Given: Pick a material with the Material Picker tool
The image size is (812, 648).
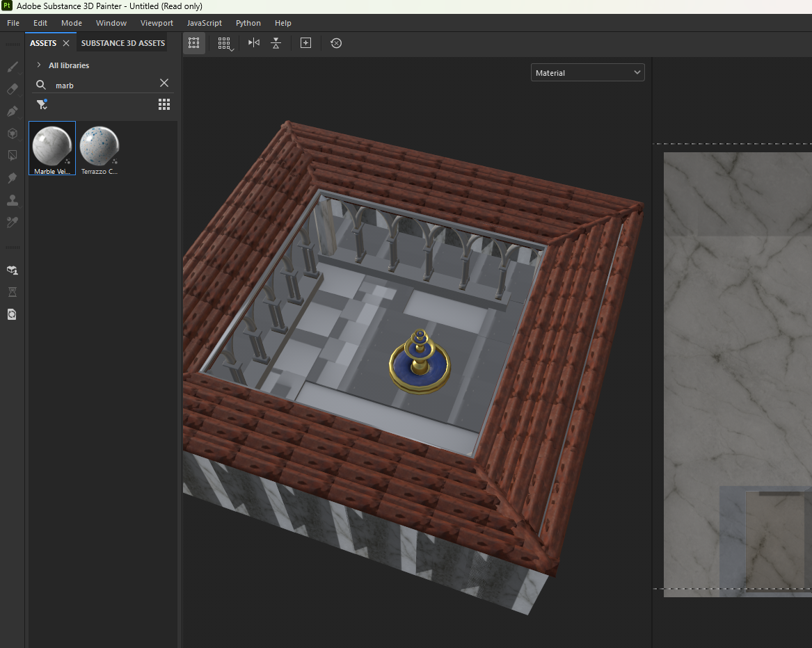Looking at the screenshot, I should pyautogui.click(x=11, y=222).
